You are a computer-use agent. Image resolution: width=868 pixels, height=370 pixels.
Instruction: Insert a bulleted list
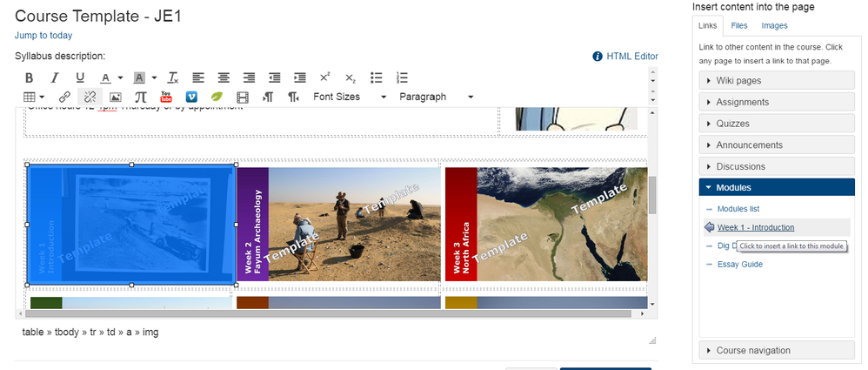pos(376,77)
